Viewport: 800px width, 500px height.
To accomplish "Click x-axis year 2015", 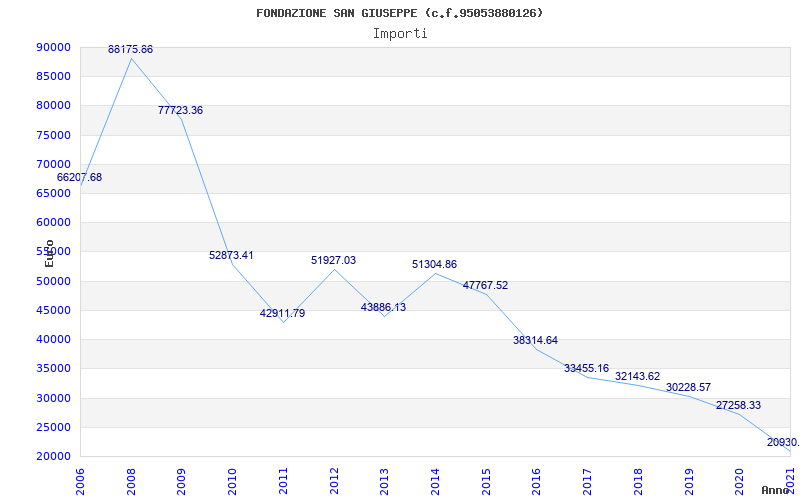I will (x=486, y=481).
